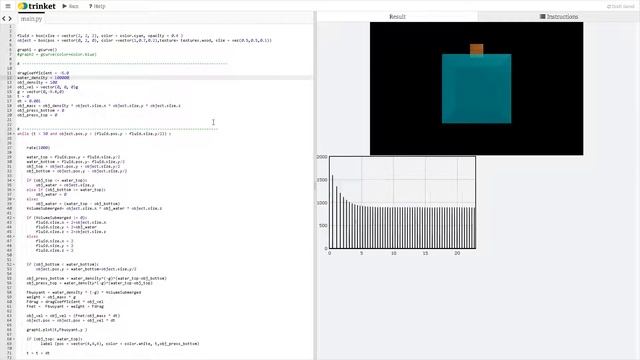The image size is (640, 360).
Task: Click the dragCoefficient line in the editor
Action: pos(43,73)
